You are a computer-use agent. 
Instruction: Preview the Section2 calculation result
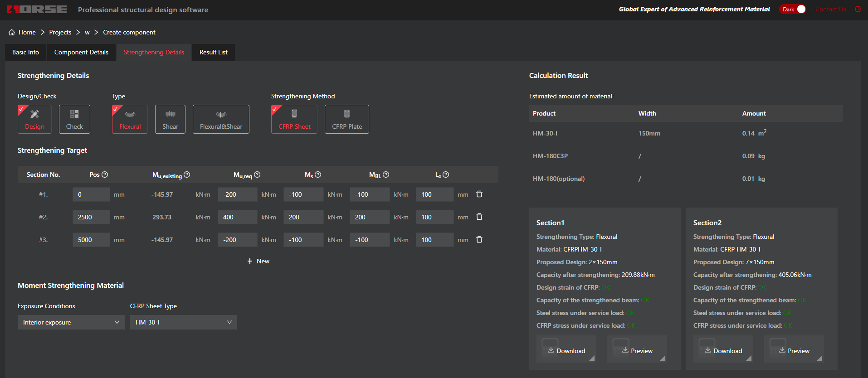794,350
